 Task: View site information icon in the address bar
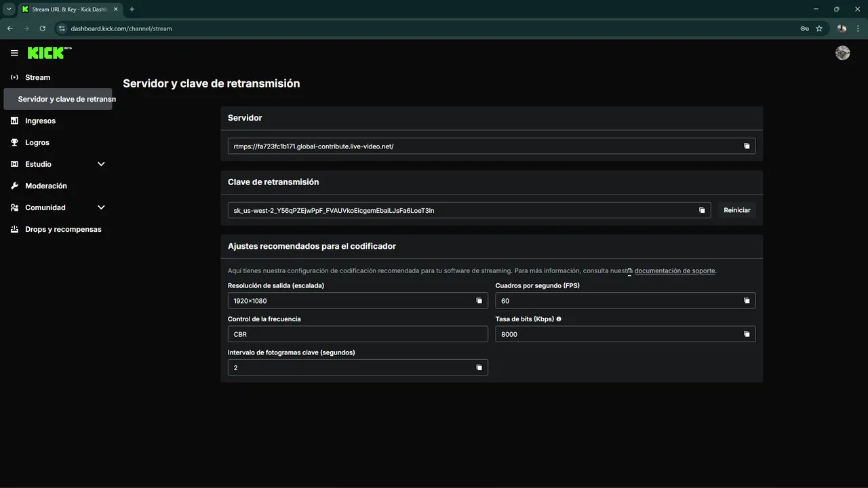(61, 28)
